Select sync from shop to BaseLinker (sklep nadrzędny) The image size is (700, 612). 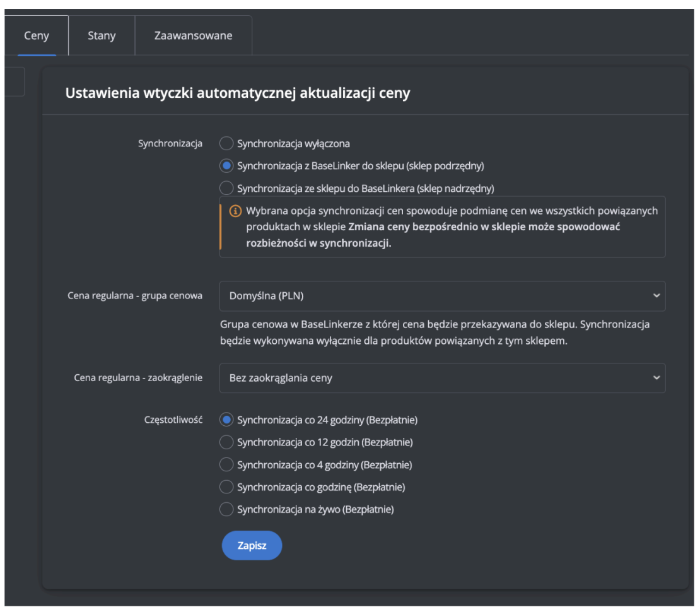[x=226, y=188]
